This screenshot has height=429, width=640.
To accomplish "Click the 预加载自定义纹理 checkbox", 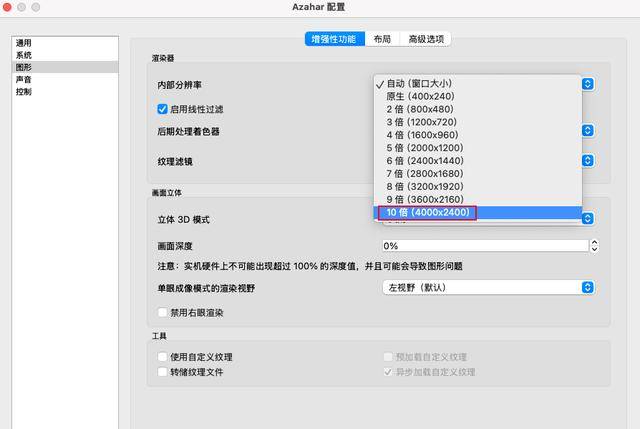I will pos(388,357).
